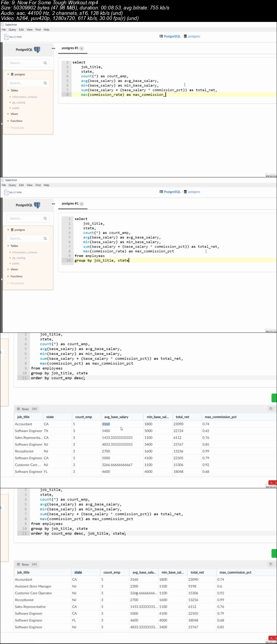The height and width of the screenshot is (644, 277).
Task: Select the public schema in the second frame
Action: 16,263
